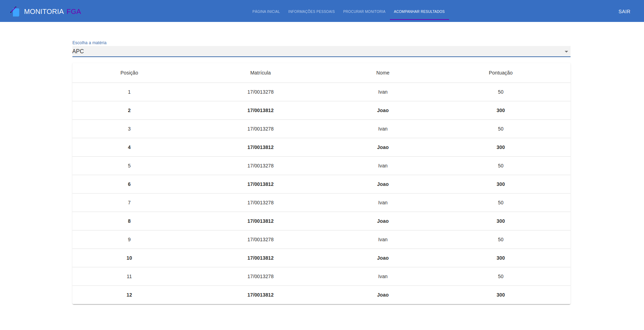The height and width of the screenshot is (330, 644).
Task: Click the name Ivan in row 1
Action: [383, 92]
